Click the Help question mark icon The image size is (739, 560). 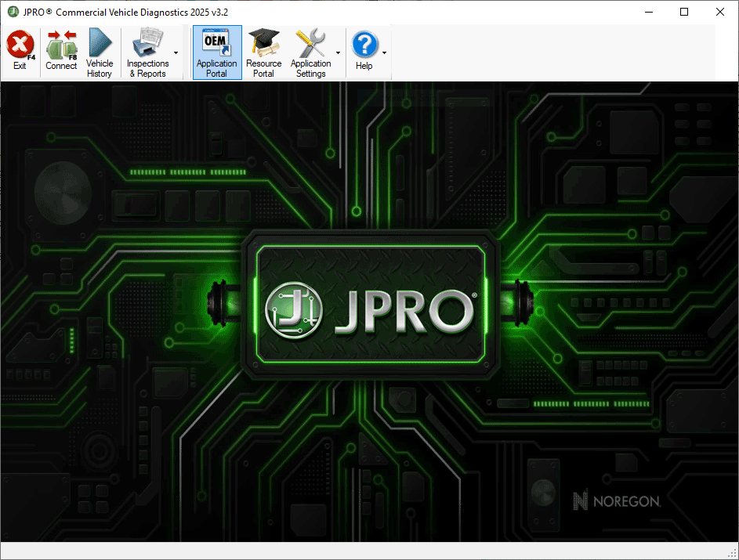pos(365,43)
